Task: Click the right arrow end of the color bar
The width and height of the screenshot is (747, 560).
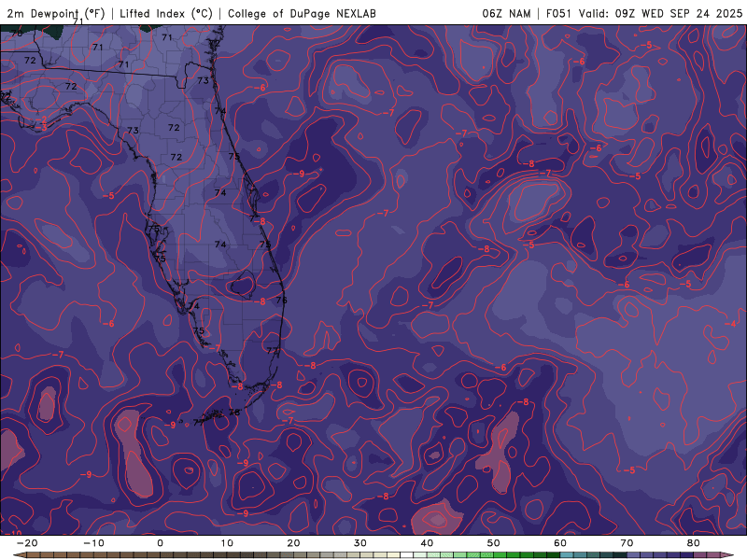Action: pyautogui.click(x=727, y=555)
